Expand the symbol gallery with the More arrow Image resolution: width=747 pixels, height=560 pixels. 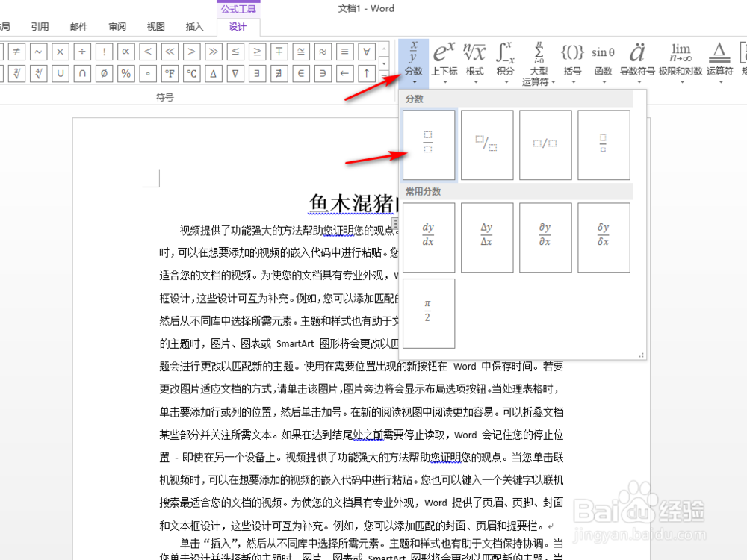click(x=384, y=77)
